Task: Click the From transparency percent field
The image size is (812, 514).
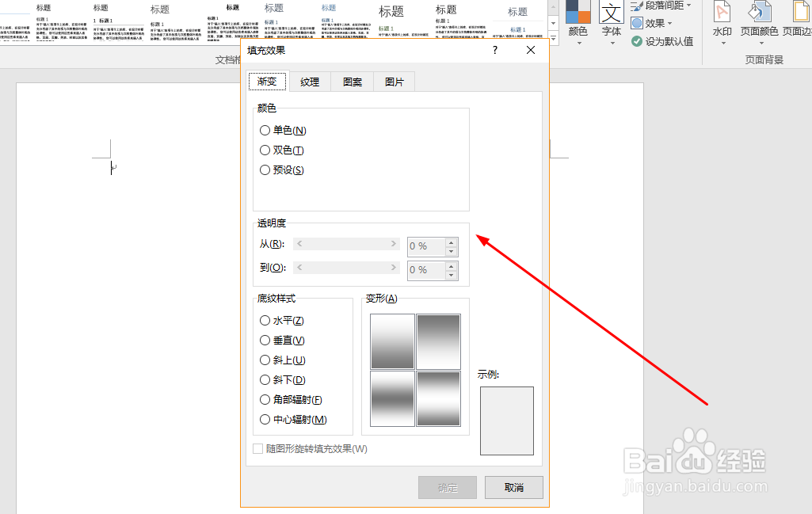Action: click(425, 246)
